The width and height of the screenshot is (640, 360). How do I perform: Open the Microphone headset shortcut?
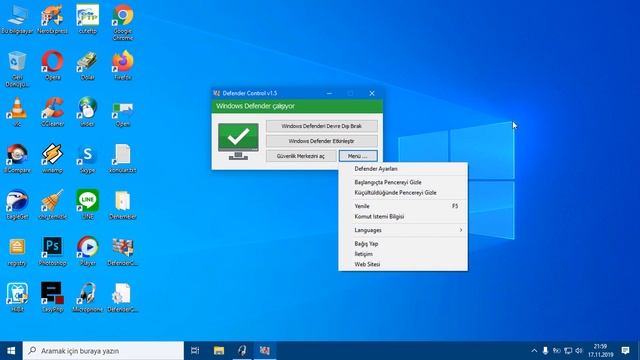click(x=87, y=297)
